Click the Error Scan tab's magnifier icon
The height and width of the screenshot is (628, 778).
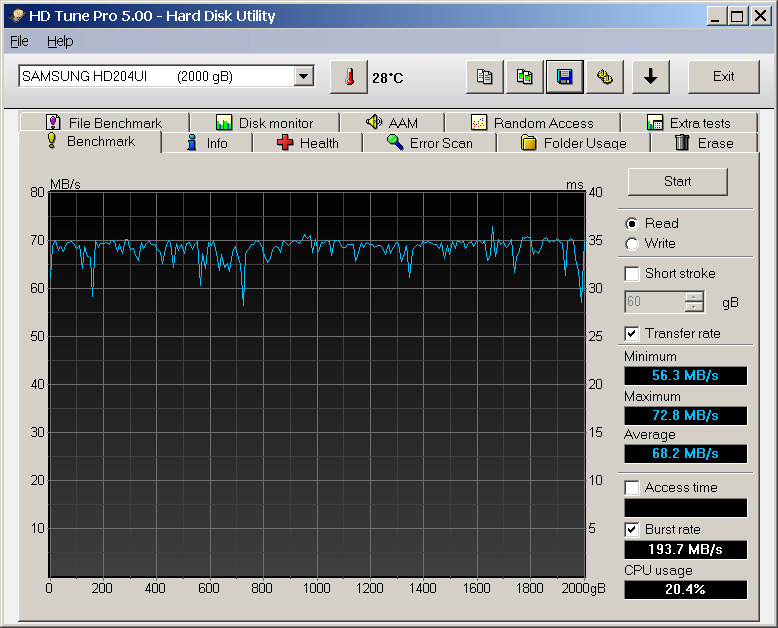[x=395, y=142]
